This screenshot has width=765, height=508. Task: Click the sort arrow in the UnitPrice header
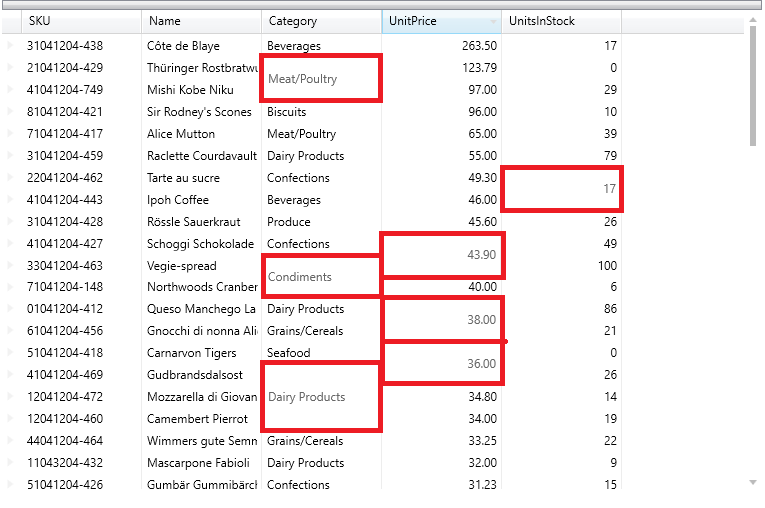click(x=493, y=22)
